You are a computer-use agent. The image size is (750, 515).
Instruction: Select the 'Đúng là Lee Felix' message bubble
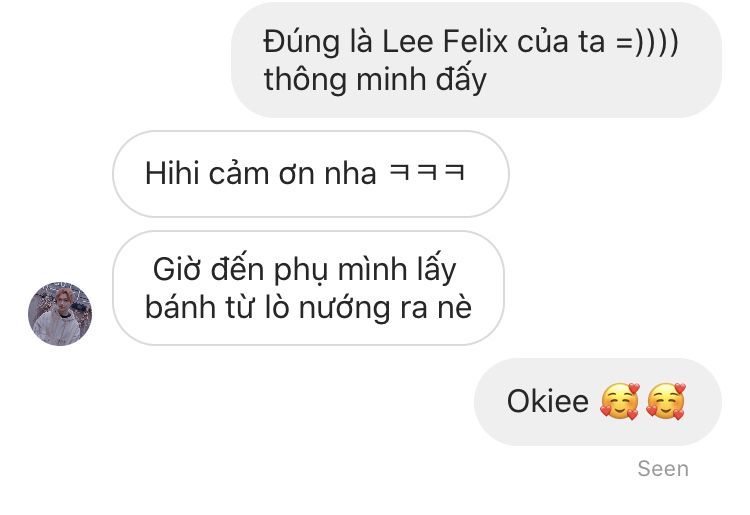click(x=476, y=60)
